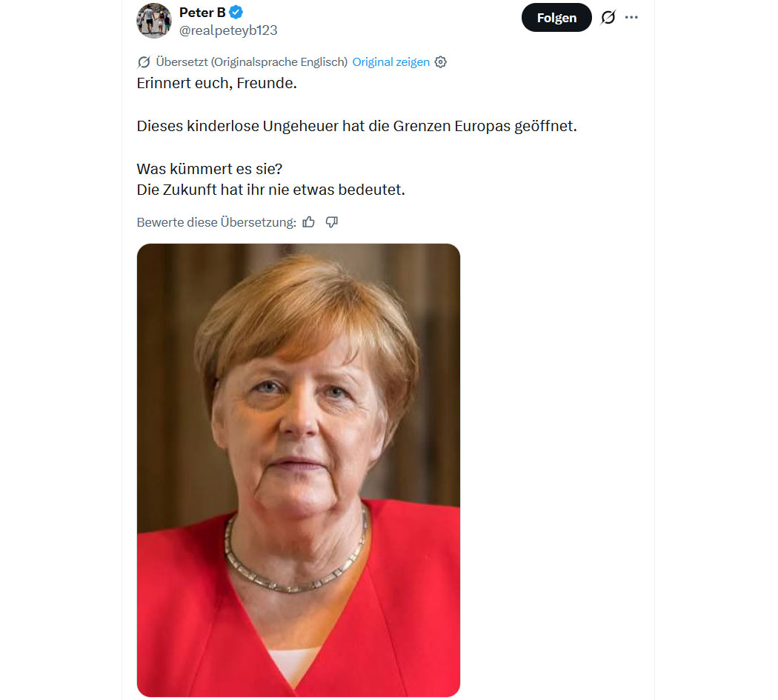Show original via Original zeigen link
This screenshot has height=700, width=778.
pos(391,62)
